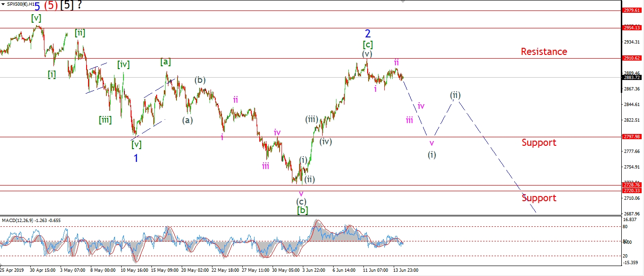Open the SPX500 chart symbol dropdown arrow
Screen dimensions: 644x276
click(x=3, y=4)
